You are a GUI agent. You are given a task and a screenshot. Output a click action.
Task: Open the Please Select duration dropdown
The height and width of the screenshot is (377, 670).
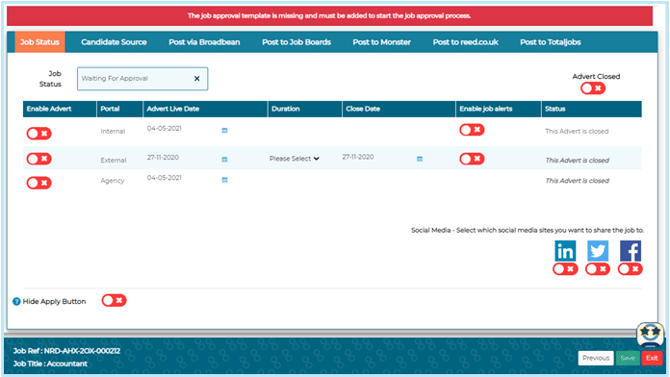coord(294,159)
